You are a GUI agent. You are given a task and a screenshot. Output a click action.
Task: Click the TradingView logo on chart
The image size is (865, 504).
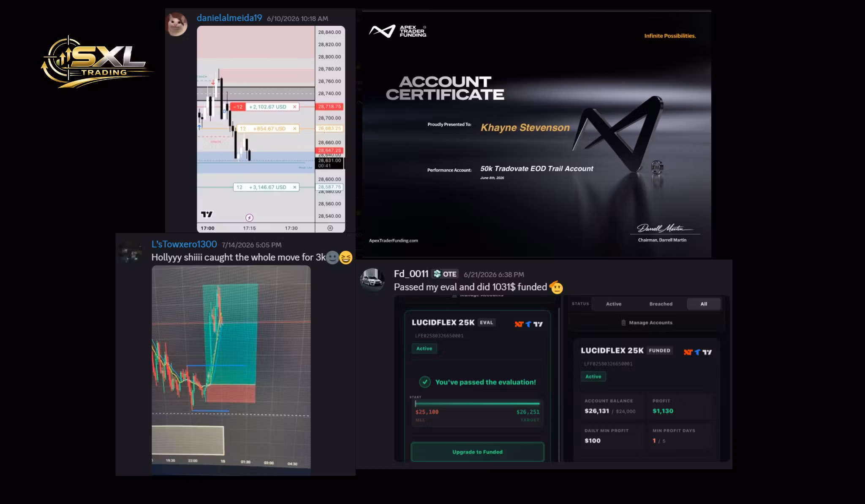207,214
